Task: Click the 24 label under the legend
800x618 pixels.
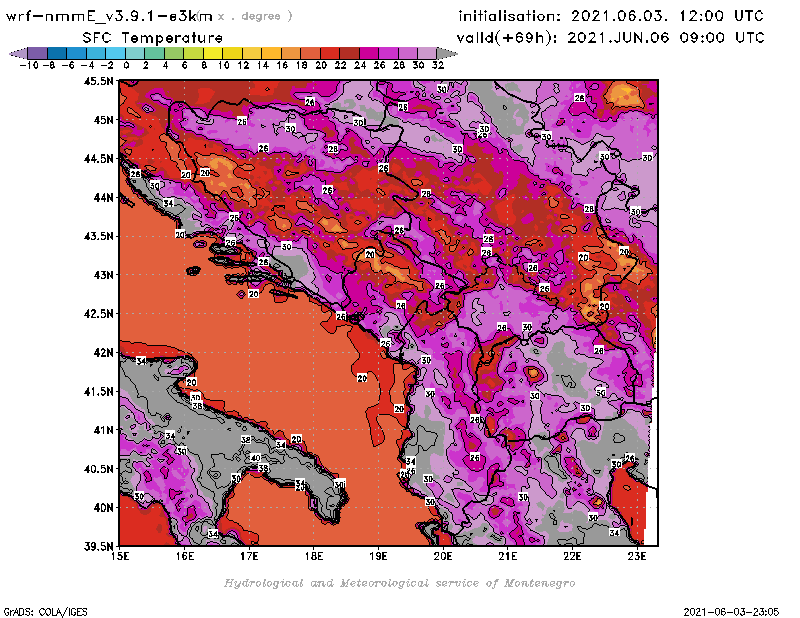Action: pyautogui.click(x=360, y=65)
